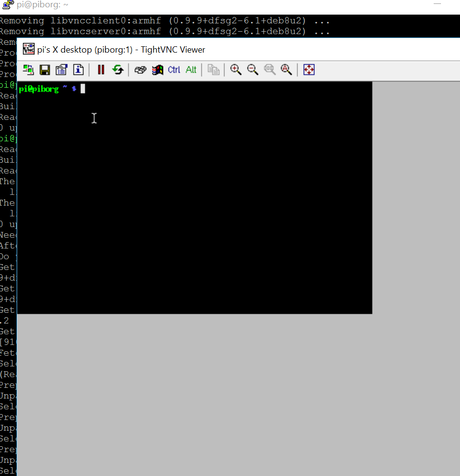Open the TightVNC Viewer title bar system menu icon
Image resolution: width=460 pixels, height=476 pixels.
tap(29, 49)
